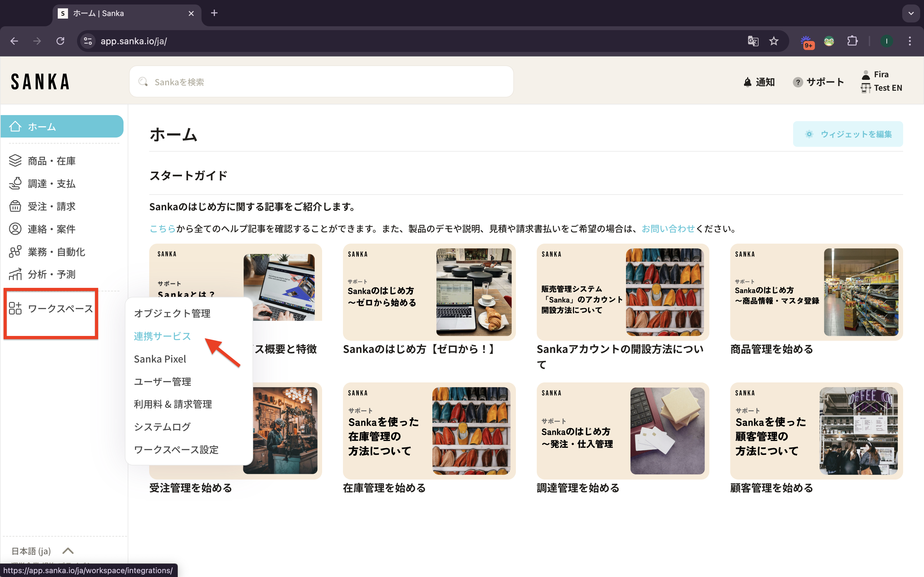Select システムログ menu entry
The height and width of the screenshot is (577, 924).
pyautogui.click(x=162, y=427)
